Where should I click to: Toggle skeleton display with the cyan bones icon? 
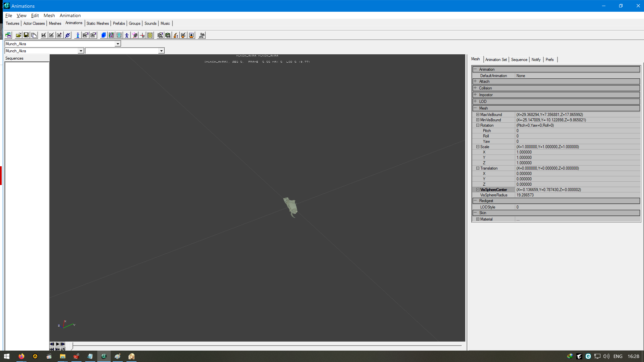pyautogui.click(x=119, y=35)
